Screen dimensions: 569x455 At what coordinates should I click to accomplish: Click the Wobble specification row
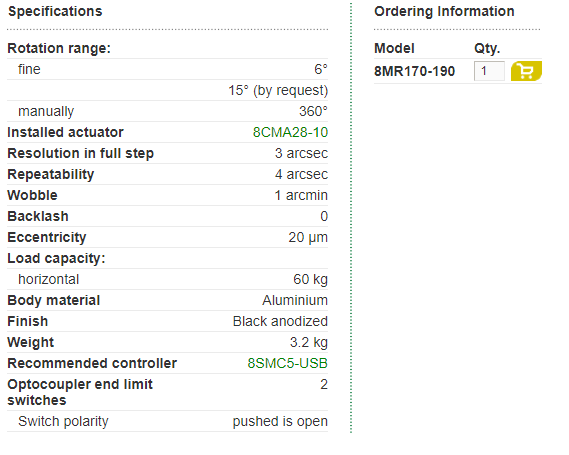click(x=167, y=195)
